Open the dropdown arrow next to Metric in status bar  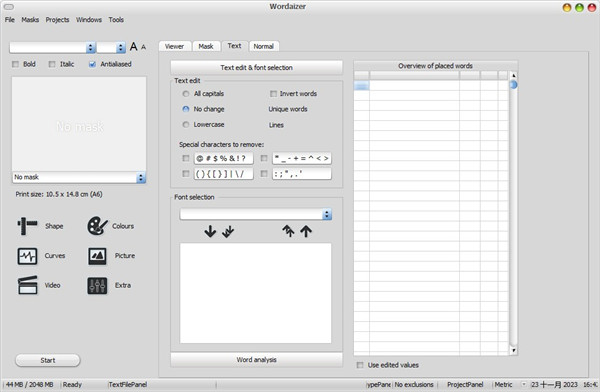pos(523,384)
